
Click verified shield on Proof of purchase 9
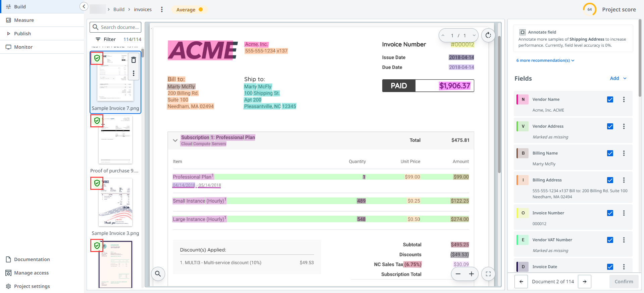point(97,121)
